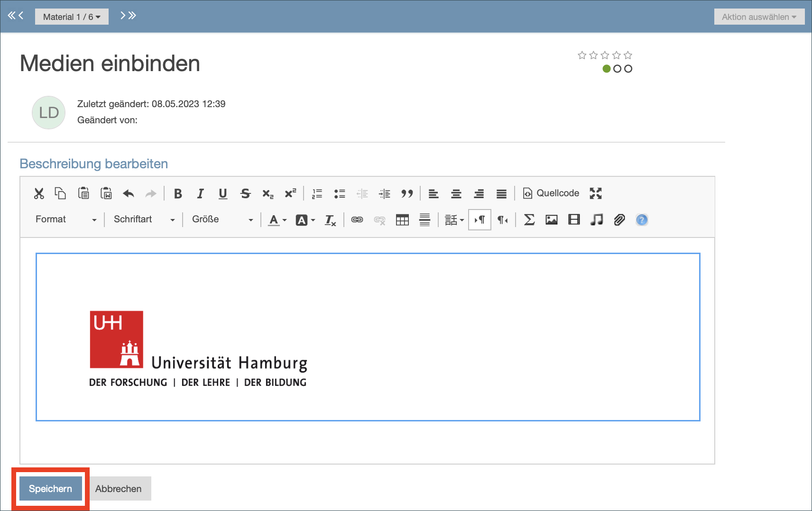Screen dimensions: 812x511
Task: Open the Größe size dropdown
Action: (222, 219)
